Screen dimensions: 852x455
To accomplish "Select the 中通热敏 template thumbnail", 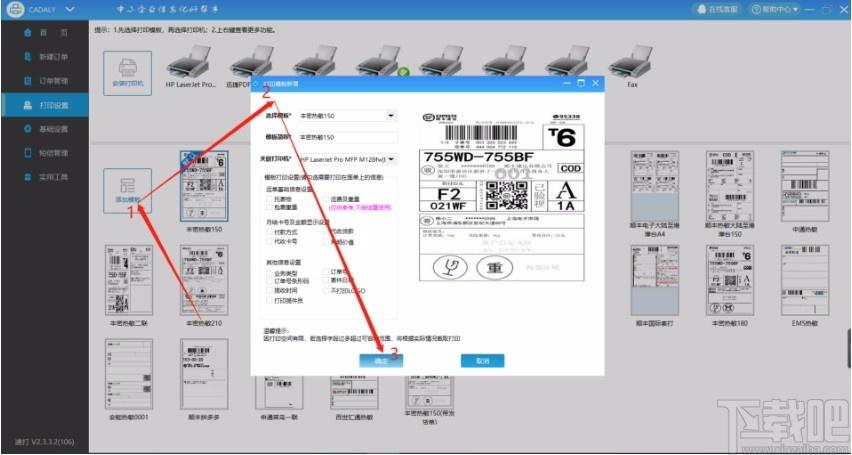I will click(805, 186).
